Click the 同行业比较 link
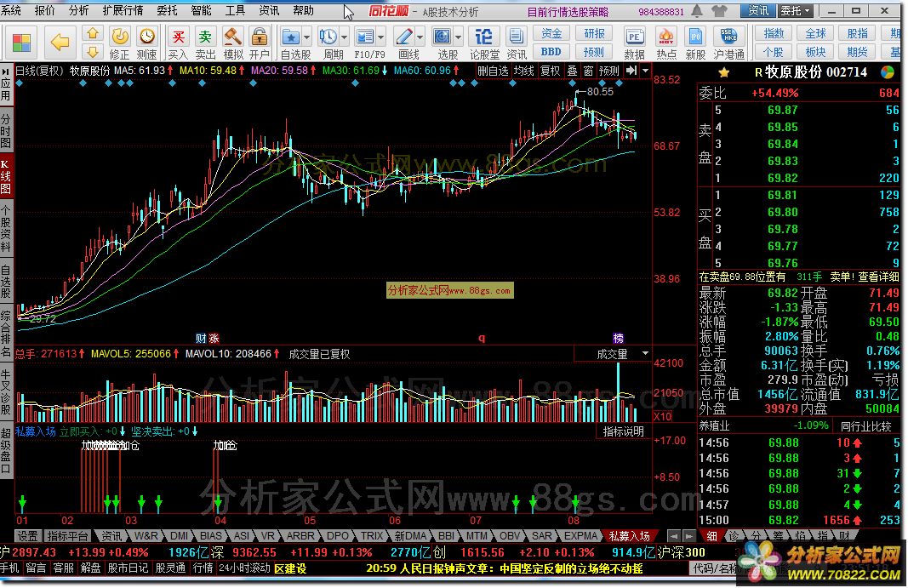The height and width of the screenshot is (588, 908). point(865,426)
